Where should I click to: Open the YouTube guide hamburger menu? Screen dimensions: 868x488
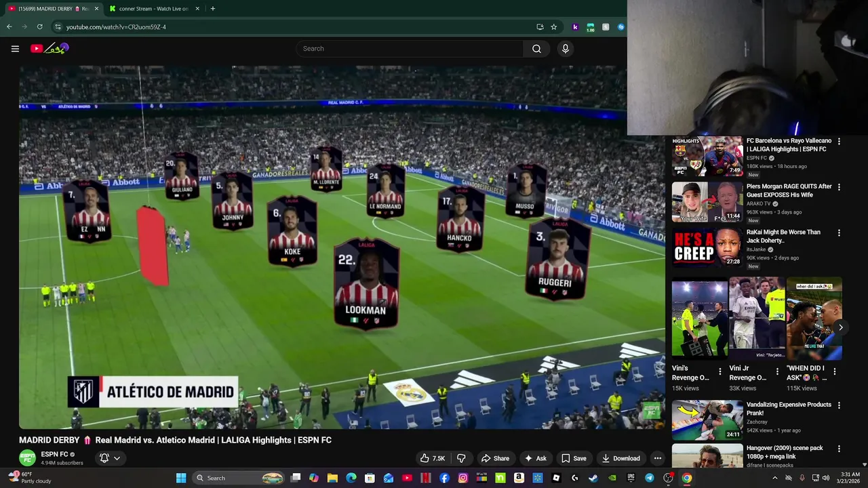(15, 48)
